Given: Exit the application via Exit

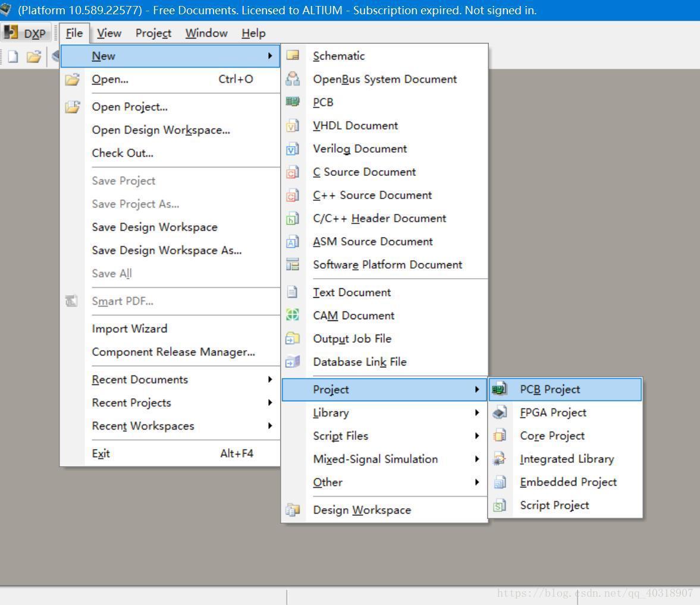Looking at the screenshot, I should [x=170, y=454].
